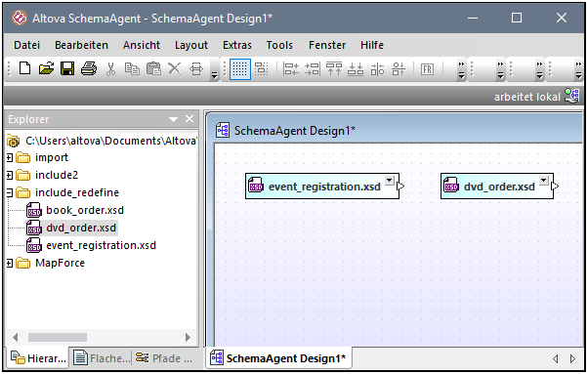Click the document tab scroll-left arrow

click(556, 358)
